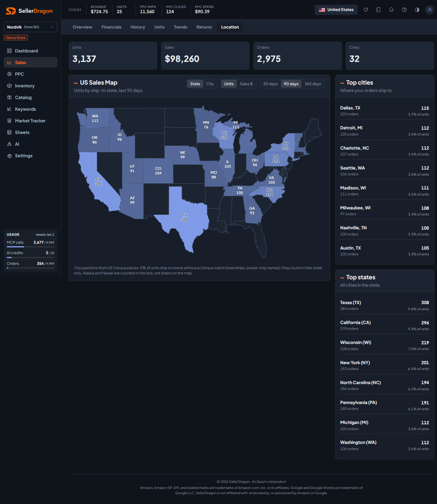437x504 pixels.
Task: Select the State map view
Action: (x=195, y=84)
